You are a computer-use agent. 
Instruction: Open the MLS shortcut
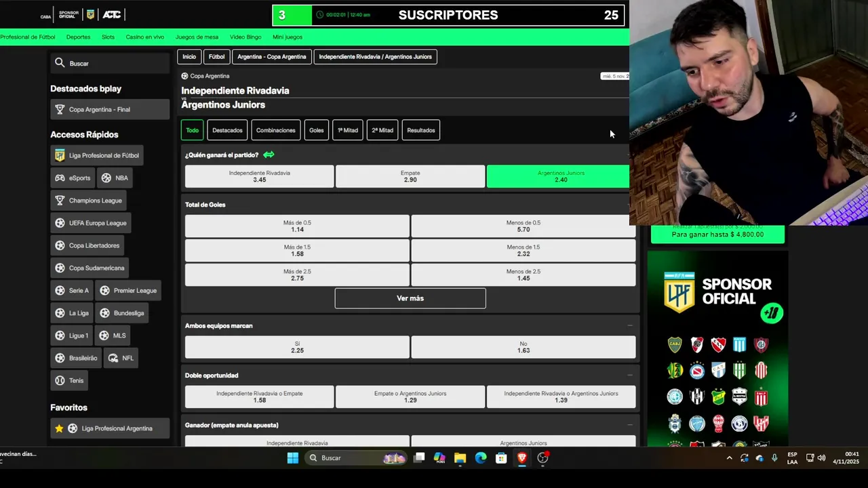pos(113,335)
